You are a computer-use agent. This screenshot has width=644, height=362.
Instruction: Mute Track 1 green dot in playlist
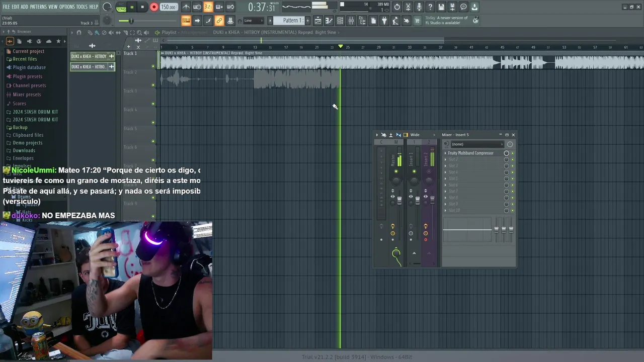[153, 67]
